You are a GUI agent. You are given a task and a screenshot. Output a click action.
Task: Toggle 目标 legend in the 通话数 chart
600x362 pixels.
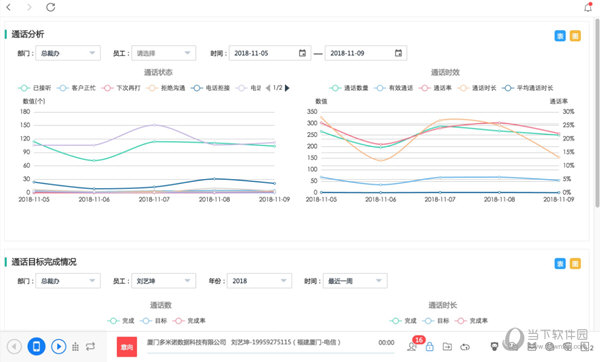[153, 321]
